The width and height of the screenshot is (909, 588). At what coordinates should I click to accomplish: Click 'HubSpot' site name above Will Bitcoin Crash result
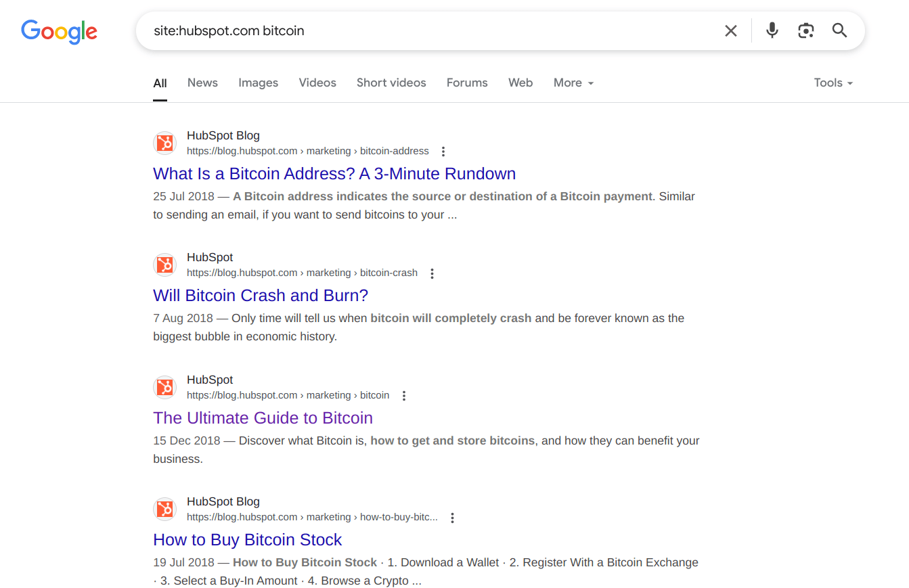210,257
